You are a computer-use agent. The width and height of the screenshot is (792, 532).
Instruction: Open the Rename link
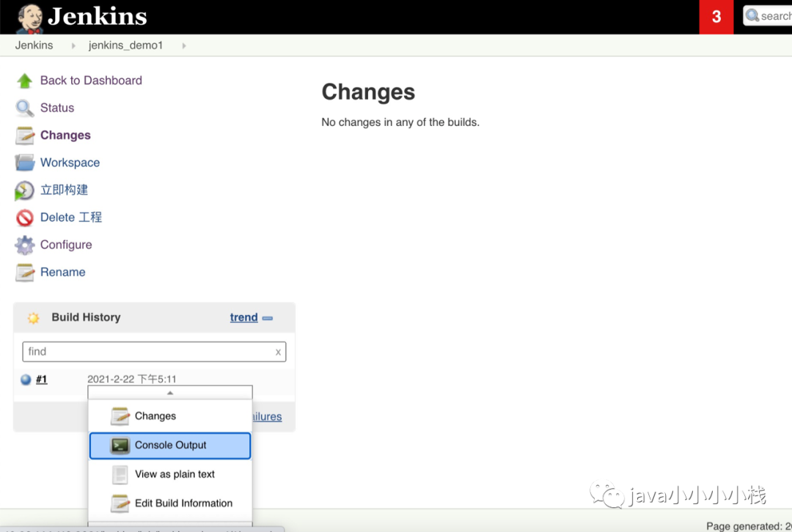tap(62, 273)
